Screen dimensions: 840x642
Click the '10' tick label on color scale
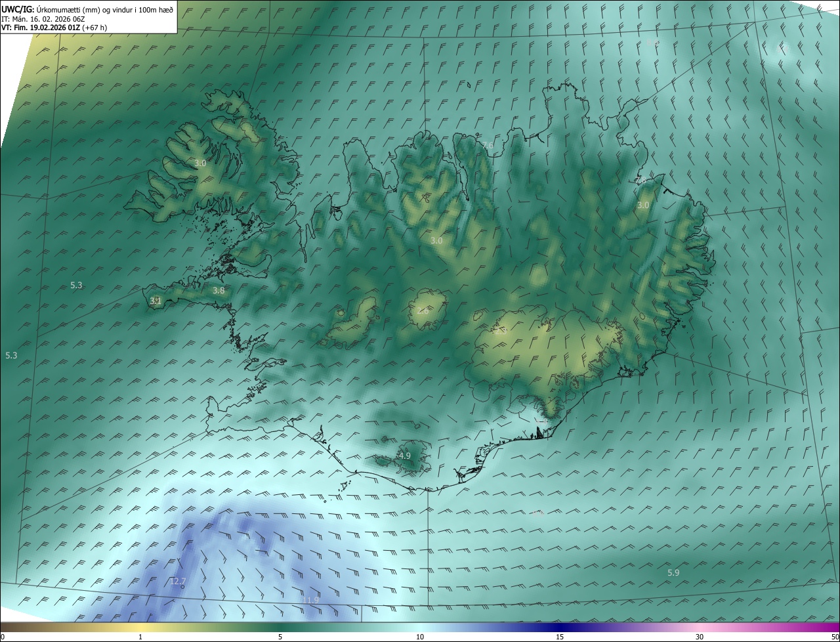point(420,637)
